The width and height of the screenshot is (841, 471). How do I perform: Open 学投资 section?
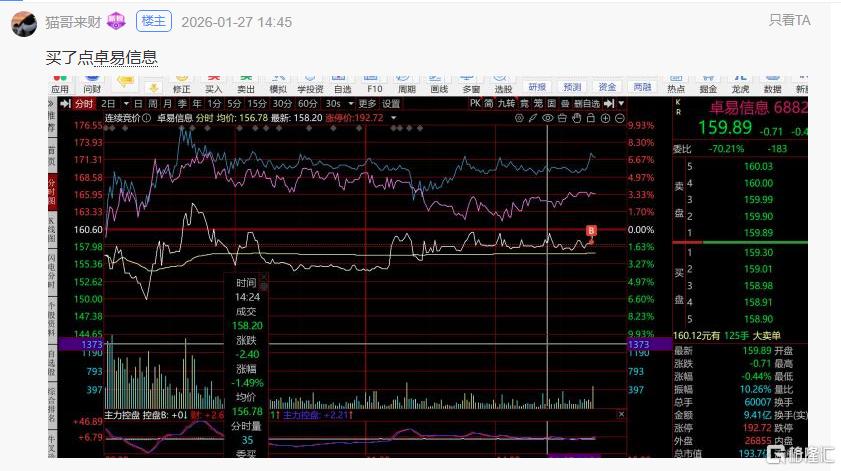(x=310, y=85)
